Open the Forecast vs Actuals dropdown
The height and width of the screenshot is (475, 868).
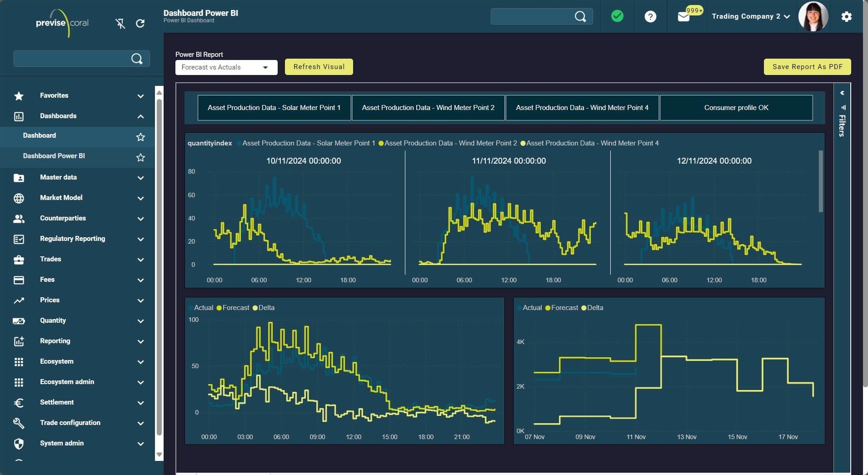226,67
